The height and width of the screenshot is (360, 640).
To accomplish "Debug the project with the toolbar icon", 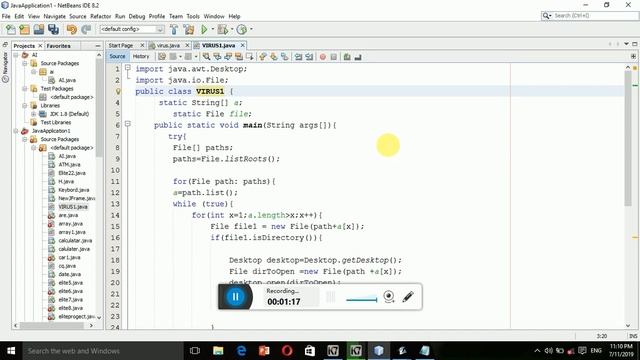I will click(222, 29).
